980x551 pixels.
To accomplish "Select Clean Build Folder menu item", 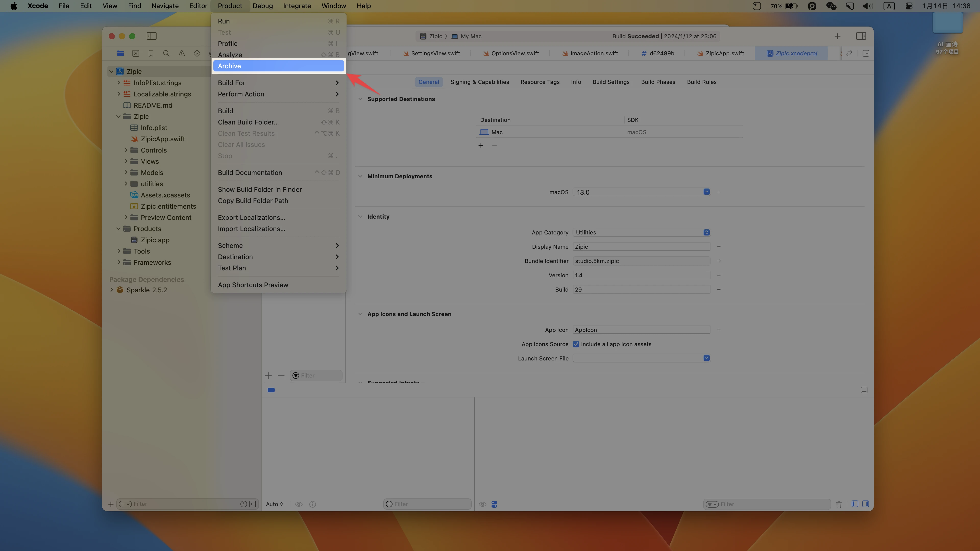I will 278,122.
